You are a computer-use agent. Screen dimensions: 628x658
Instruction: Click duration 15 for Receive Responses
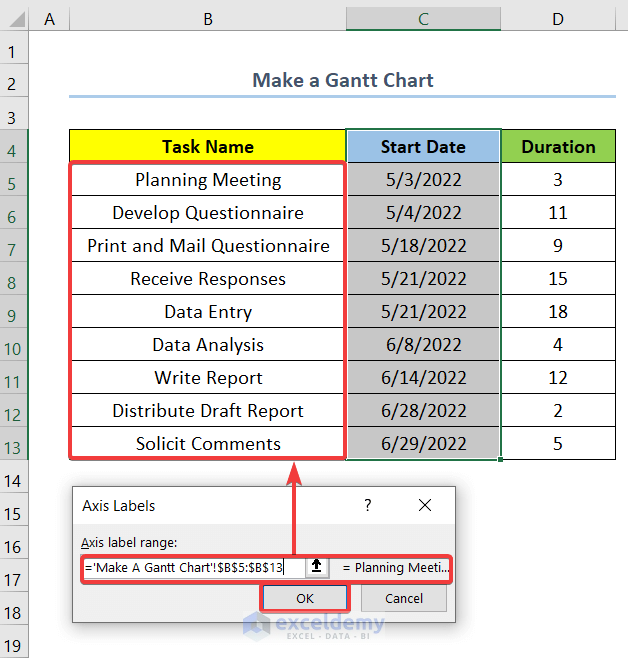(558, 279)
